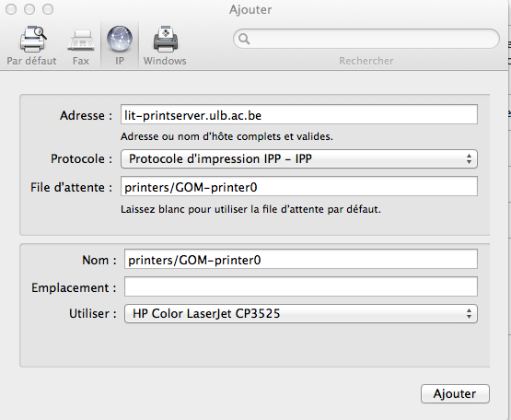Screen dimensions: 511x420
Task: Minimize the Ajouter window
Action: (29, 9)
